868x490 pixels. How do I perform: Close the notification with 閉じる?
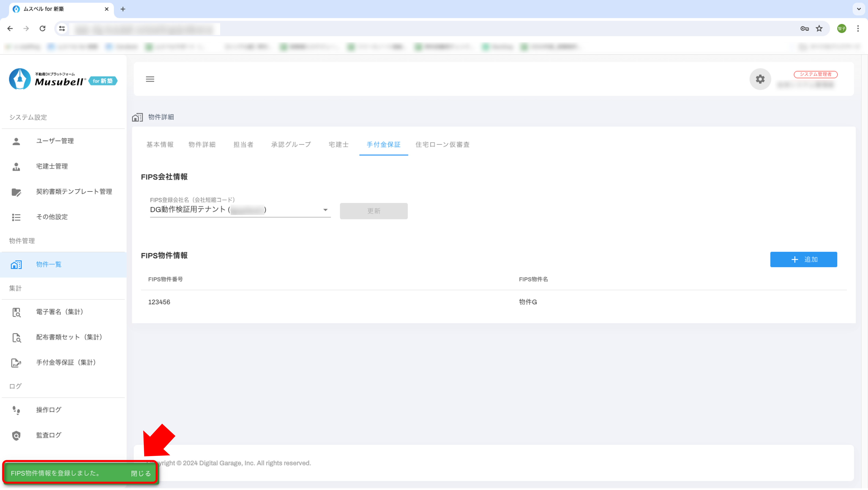pyautogui.click(x=140, y=473)
